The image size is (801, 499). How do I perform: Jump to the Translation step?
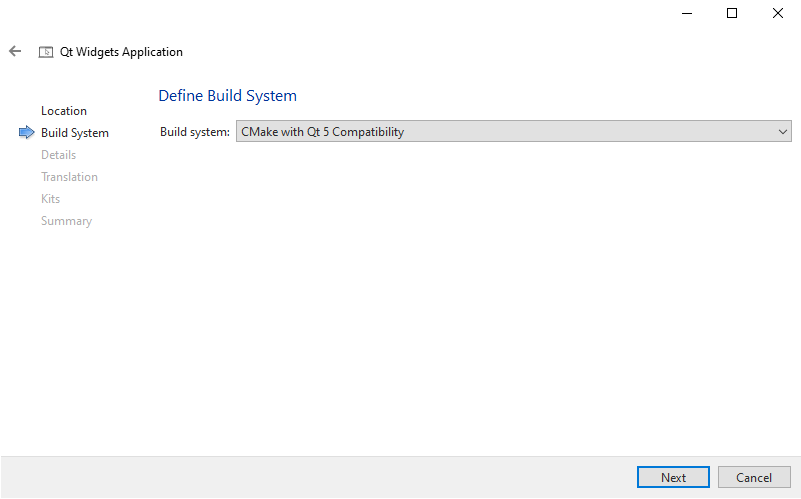click(x=69, y=177)
